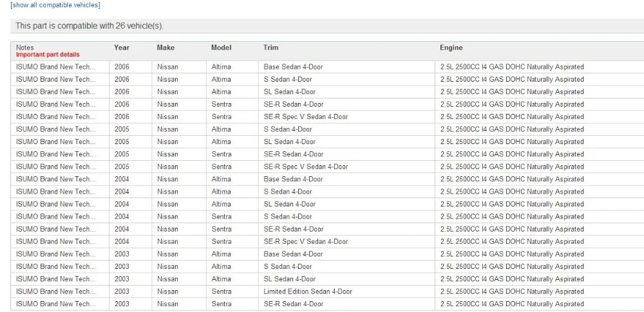Select 'SE-R Sedan 4-Door' trim in 2006 Sentra row
The width and height of the screenshot is (644, 312).
click(x=293, y=104)
